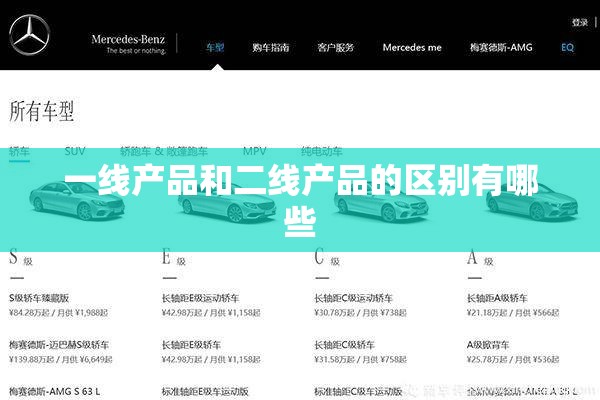Open the EQ navigation item
This screenshot has height=400, width=600.
pos(567,47)
